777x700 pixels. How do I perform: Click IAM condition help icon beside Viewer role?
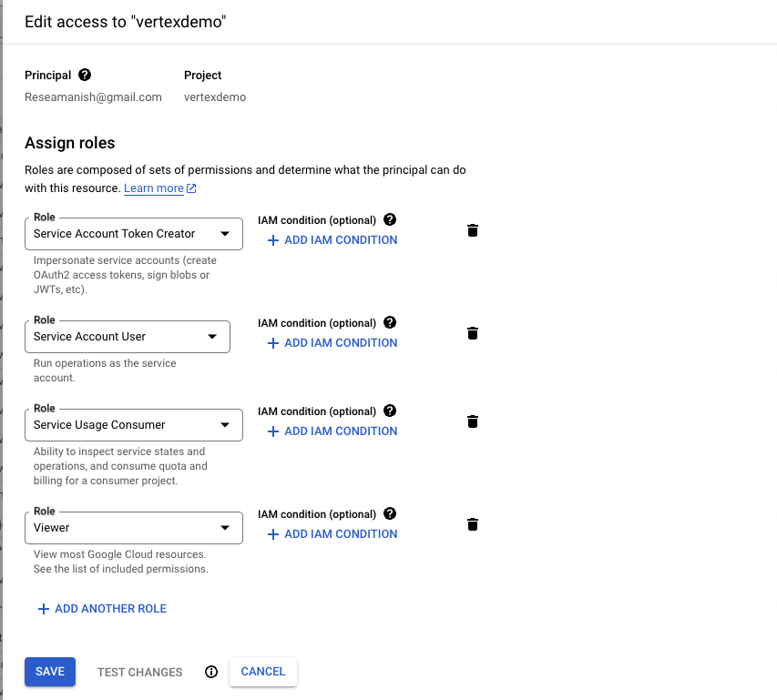[390, 513]
